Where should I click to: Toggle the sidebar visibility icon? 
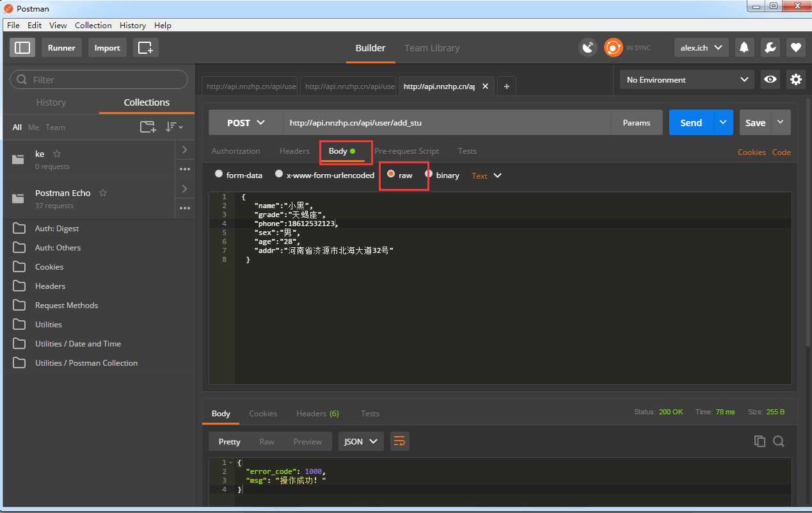pos(22,47)
